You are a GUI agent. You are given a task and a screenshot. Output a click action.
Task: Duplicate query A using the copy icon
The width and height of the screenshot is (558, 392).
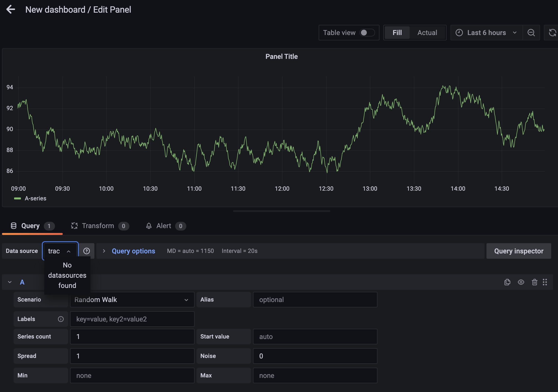click(x=507, y=282)
